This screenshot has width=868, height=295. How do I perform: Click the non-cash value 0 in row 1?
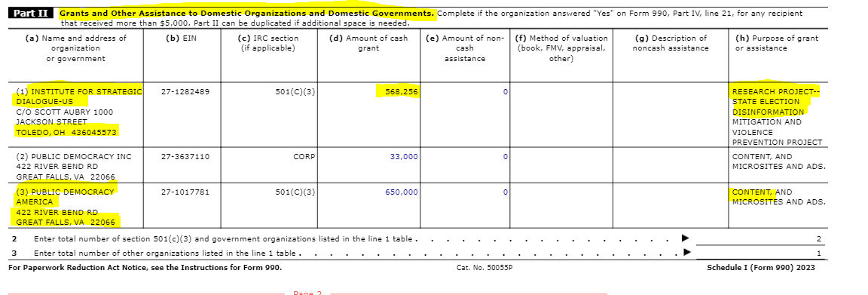(x=506, y=91)
